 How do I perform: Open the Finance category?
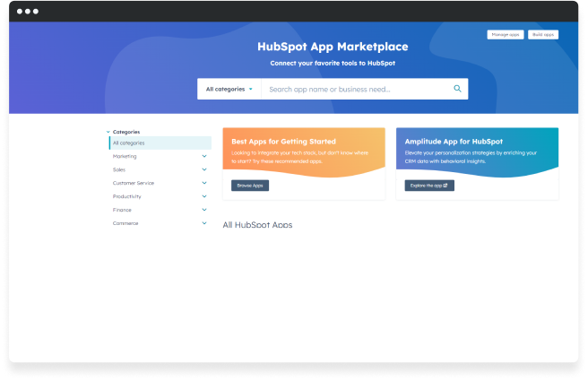(x=122, y=210)
